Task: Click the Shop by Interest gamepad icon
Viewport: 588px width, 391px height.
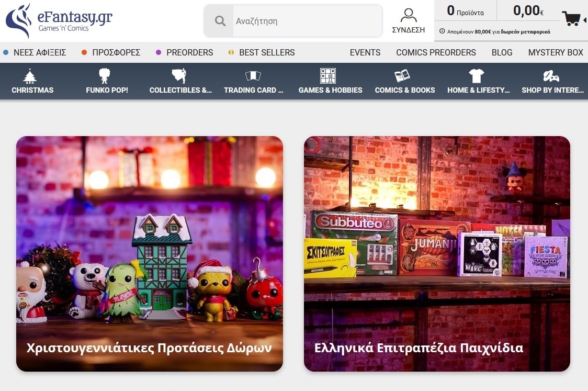Action: pyautogui.click(x=551, y=76)
